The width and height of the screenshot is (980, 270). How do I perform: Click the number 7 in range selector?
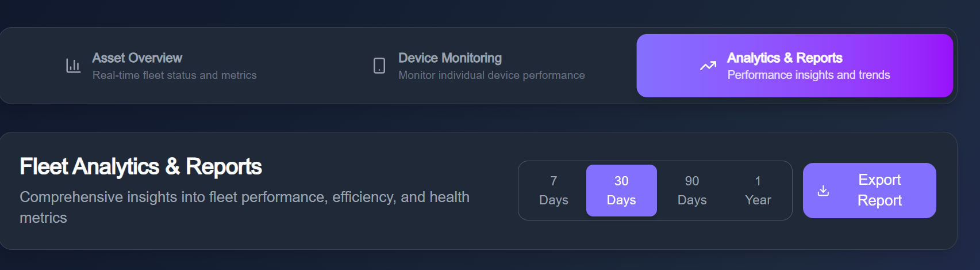(554, 181)
